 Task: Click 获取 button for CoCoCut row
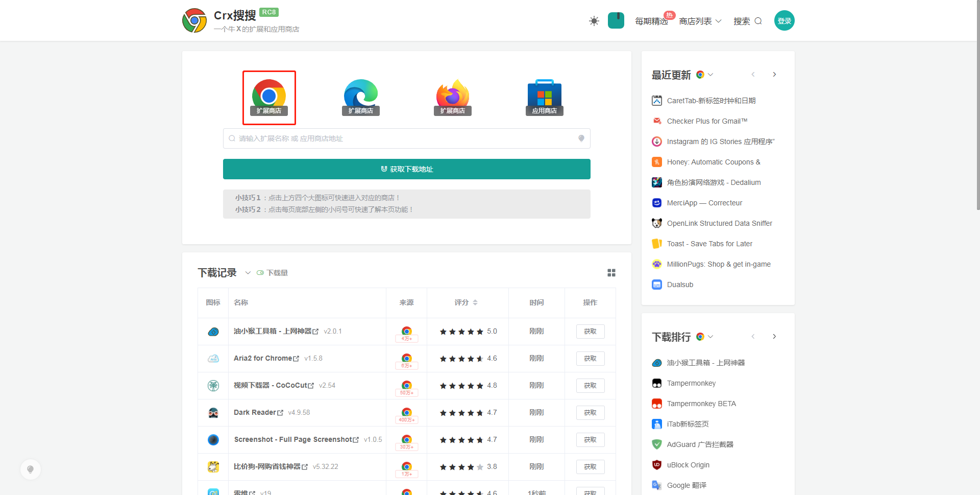(x=591, y=386)
